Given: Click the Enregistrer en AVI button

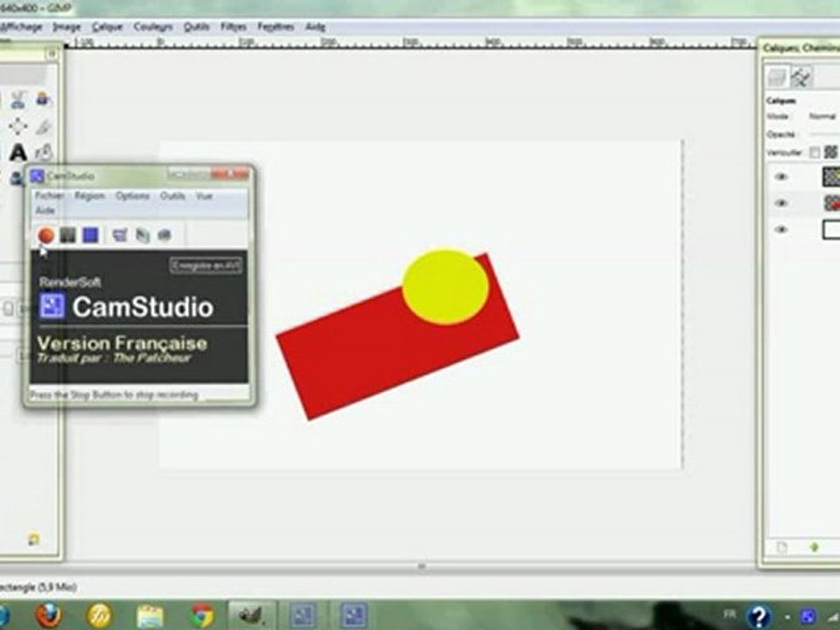Looking at the screenshot, I should point(206,266).
